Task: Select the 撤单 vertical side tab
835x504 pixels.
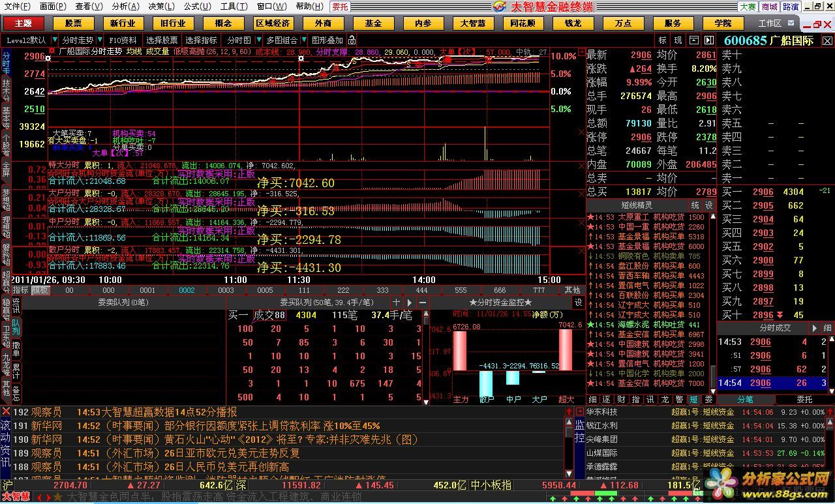Action: click(x=16, y=348)
